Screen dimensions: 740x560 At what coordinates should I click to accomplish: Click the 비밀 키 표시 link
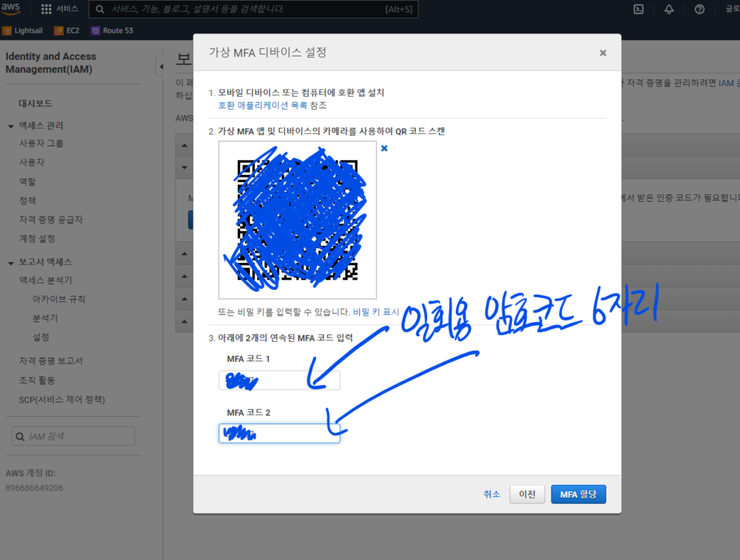(376, 312)
